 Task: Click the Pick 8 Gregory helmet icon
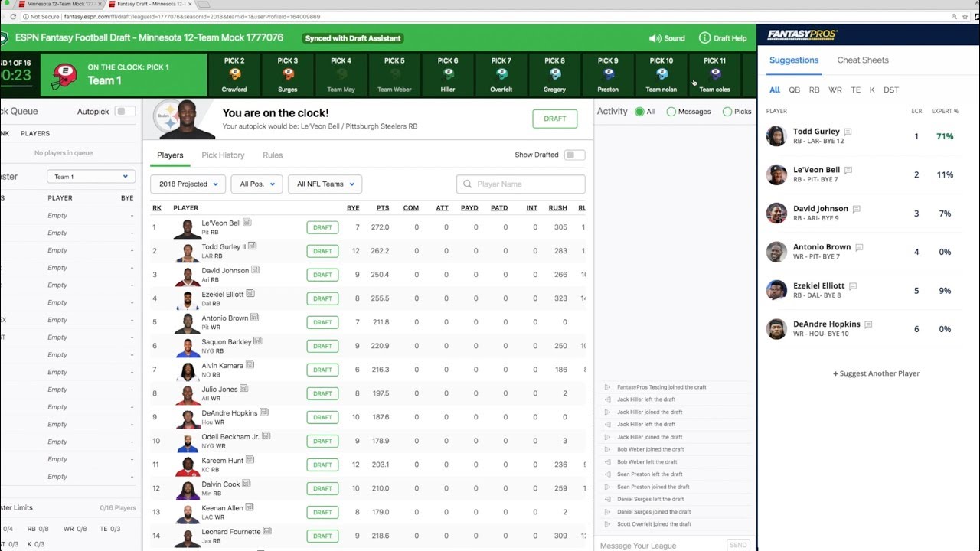[554, 74]
